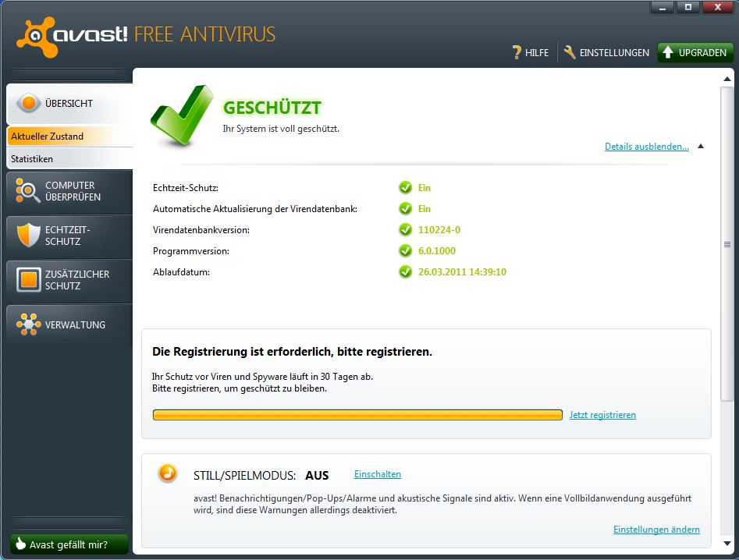The image size is (739, 560).
Task: Open the Zusätzlicher Schutz section
Action: (x=69, y=280)
